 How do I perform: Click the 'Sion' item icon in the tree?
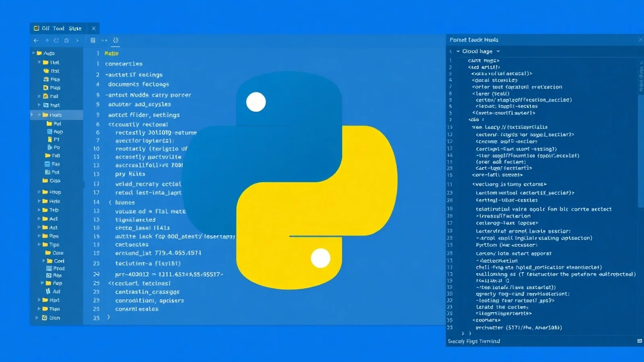pyautogui.click(x=44, y=318)
